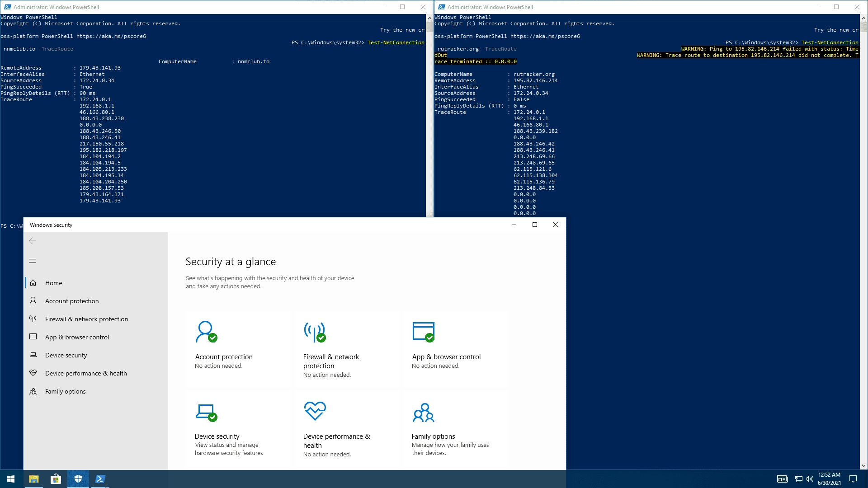Viewport: 868px width, 488px height.
Task: Click the Family options tile title
Action: coord(433,436)
